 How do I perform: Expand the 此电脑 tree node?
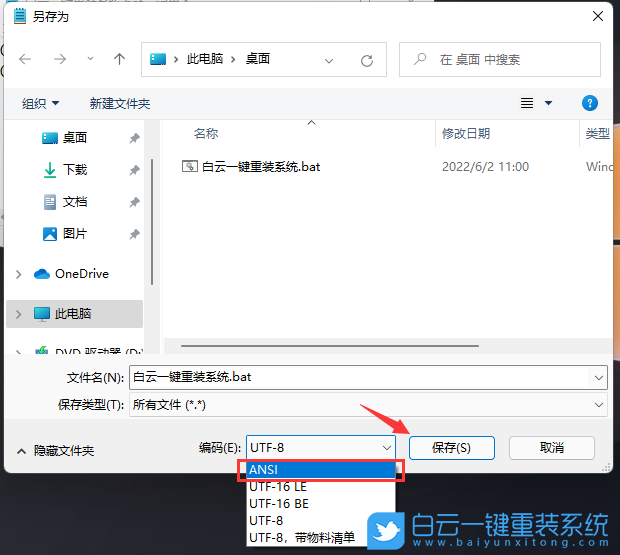click(x=18, y=314)
